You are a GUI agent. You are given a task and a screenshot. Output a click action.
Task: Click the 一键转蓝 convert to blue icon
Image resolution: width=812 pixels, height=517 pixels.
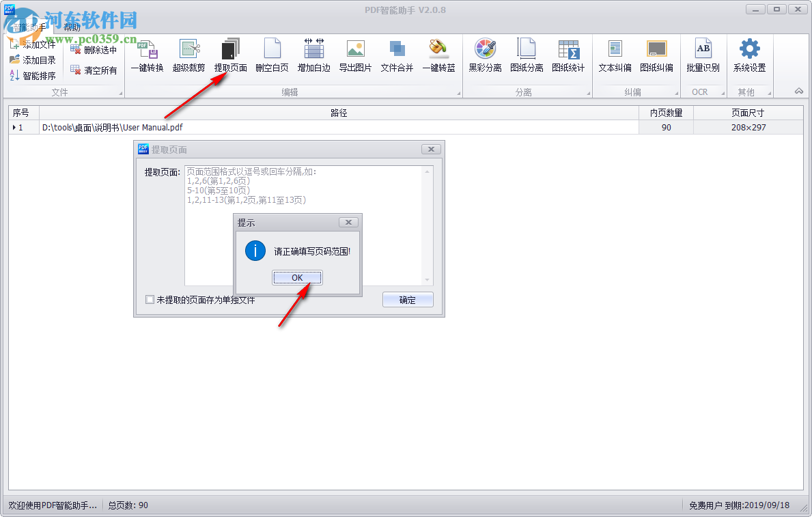click(x=438, y=56)
